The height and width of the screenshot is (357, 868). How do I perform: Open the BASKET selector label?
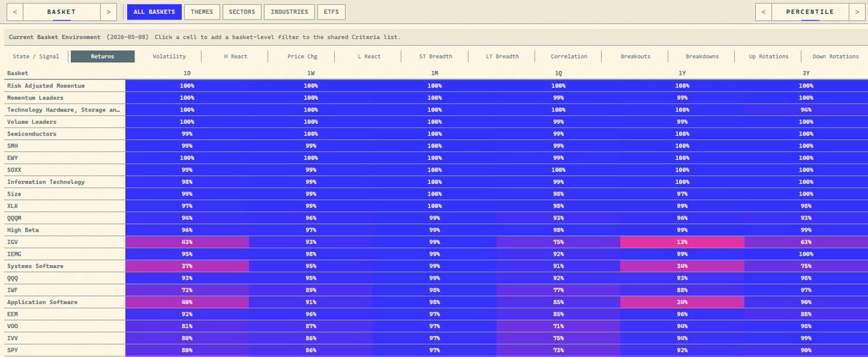(x=61, y=12)
